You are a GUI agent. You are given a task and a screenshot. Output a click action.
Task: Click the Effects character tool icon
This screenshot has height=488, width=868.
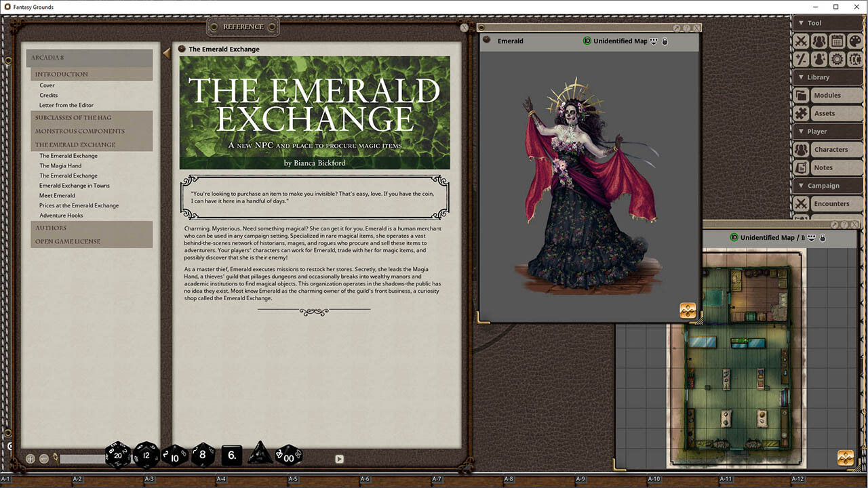click(819, 59)
